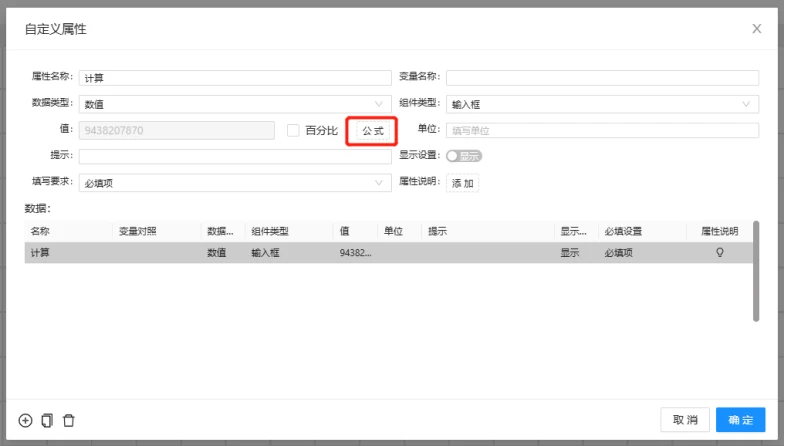Click the 单位 input field

602,130
